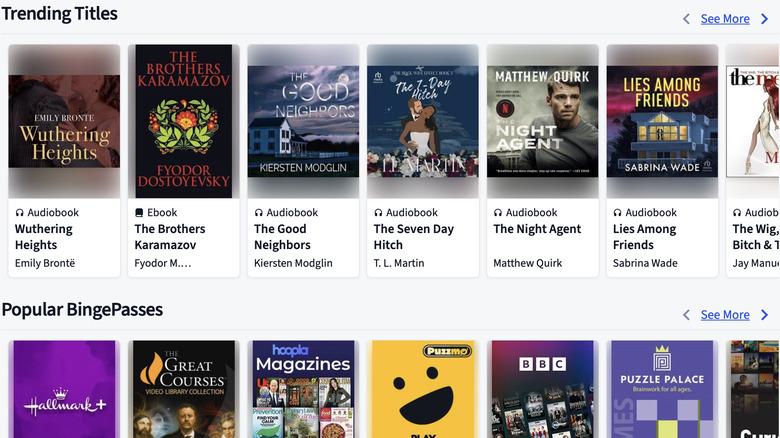The image size is (780, 438).
Task: Click the Wuthering Heights headphone audiobook icon
Action: pyautogui.click(x=19, y=213)
